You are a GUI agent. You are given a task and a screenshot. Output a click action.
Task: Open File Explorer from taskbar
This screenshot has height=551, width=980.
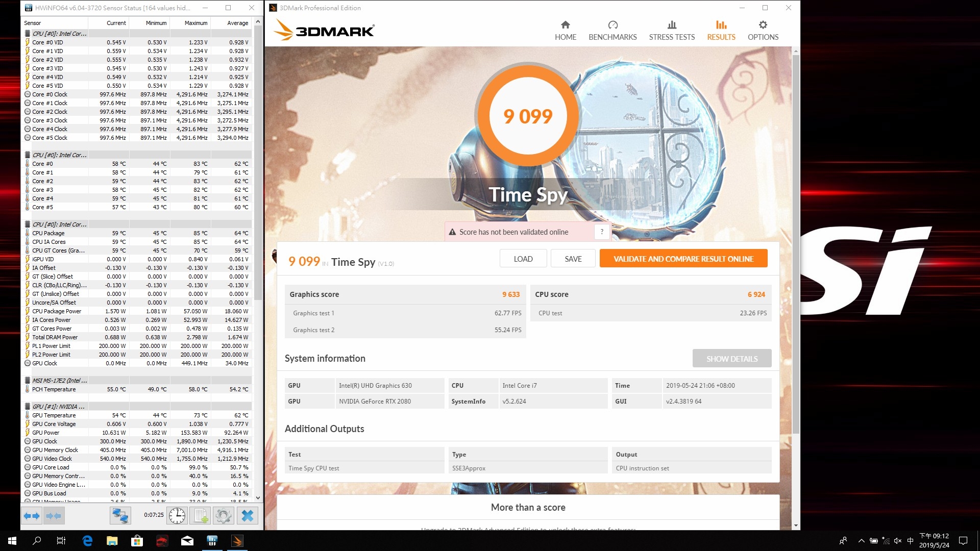pyautogui.click(x=112, y=541)
